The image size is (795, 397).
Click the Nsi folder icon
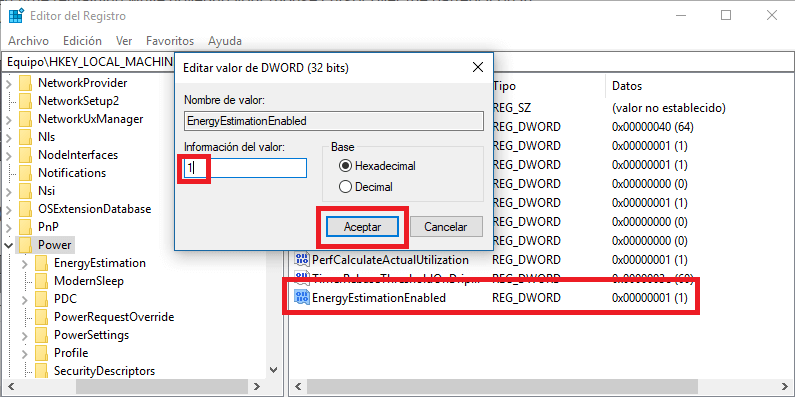tap(25, 191)
